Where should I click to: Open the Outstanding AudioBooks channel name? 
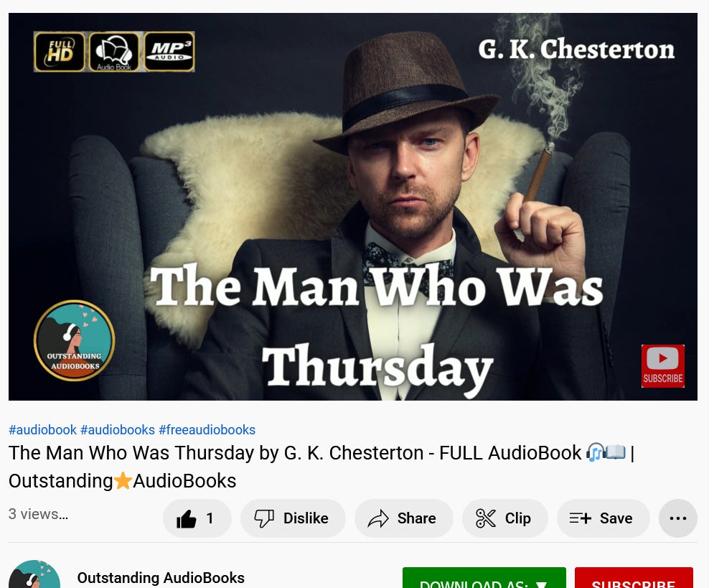coord(161,578)
